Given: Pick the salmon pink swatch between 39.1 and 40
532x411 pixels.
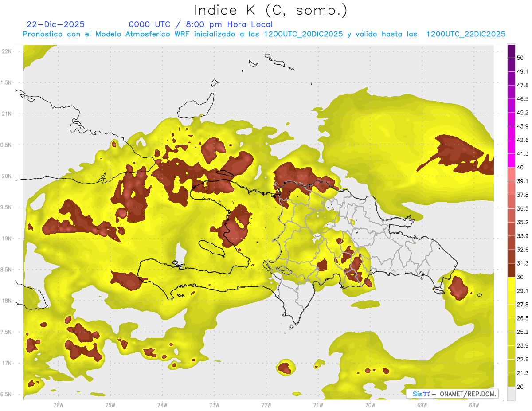Looking at the screenshot, I should (x=511, y=174).
